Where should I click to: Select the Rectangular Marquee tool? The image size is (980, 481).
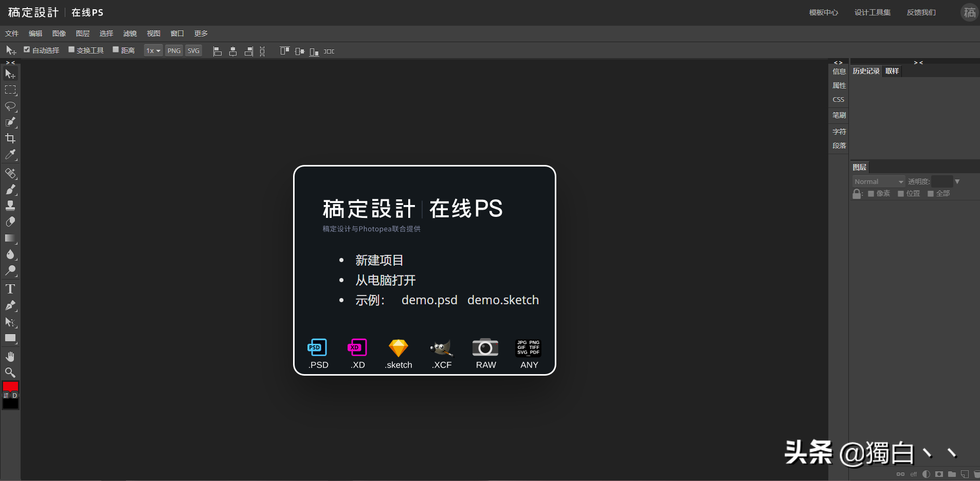pos(10,90)
